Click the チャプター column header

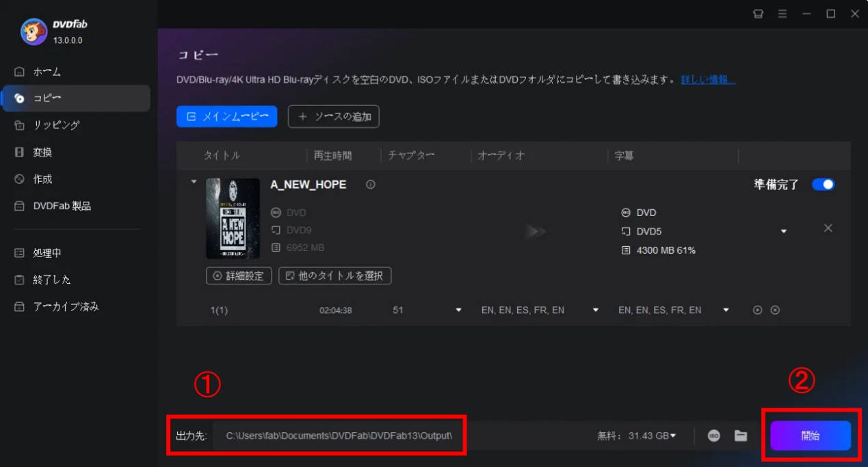click(411, 156)
